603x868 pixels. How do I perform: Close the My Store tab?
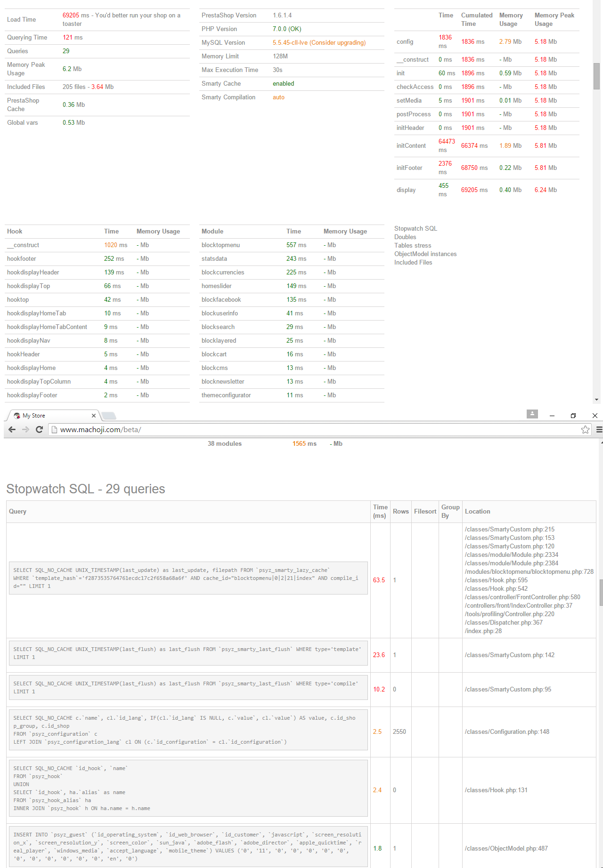pyautogui.click(x=94, y=416)
